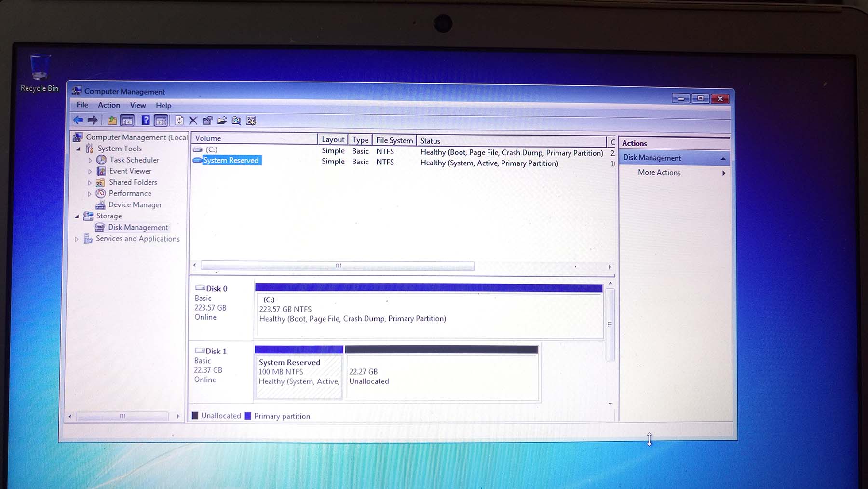Screen dimensions: 868x489
Task: Expand the Task Scheduler node
Action: pyautogui.click(x=90, y=160)
